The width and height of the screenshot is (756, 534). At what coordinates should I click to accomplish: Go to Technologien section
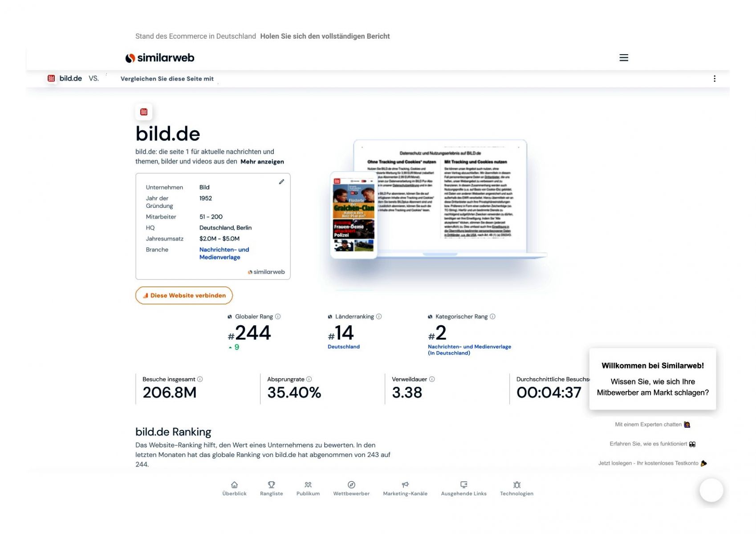516,488
